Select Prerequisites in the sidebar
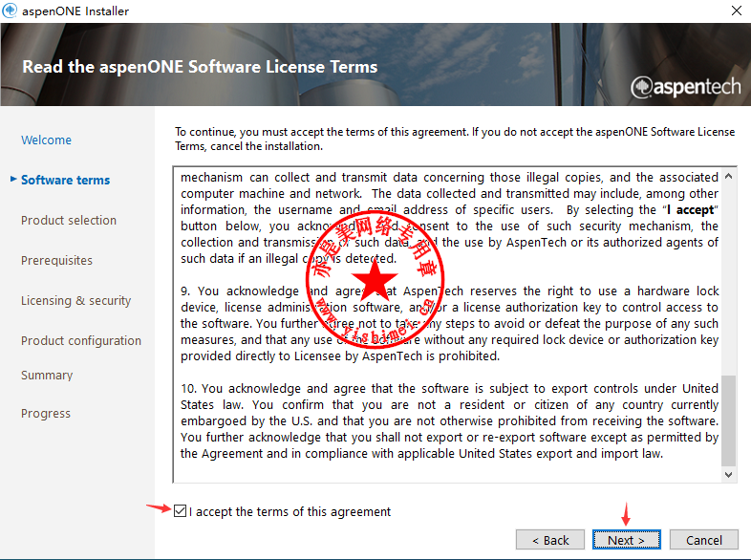751x560 pixels. [56, 261]
